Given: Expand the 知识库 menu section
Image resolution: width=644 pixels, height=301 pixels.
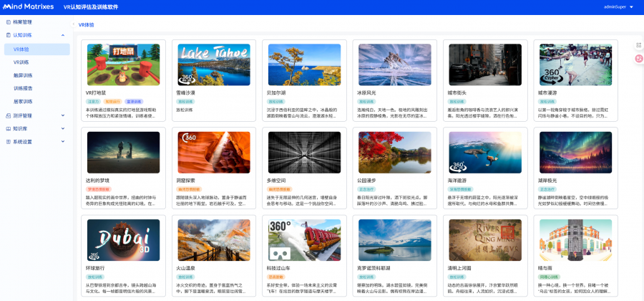Looking at the screenshot, I should tap(63, 128).
